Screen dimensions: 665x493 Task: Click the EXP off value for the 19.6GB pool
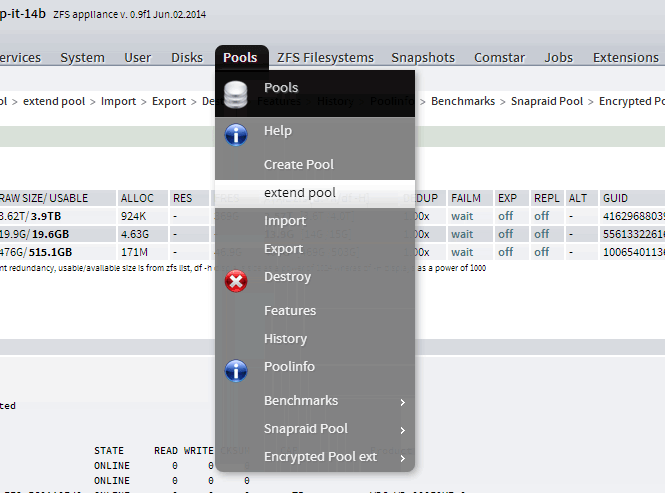pos(506,234)
